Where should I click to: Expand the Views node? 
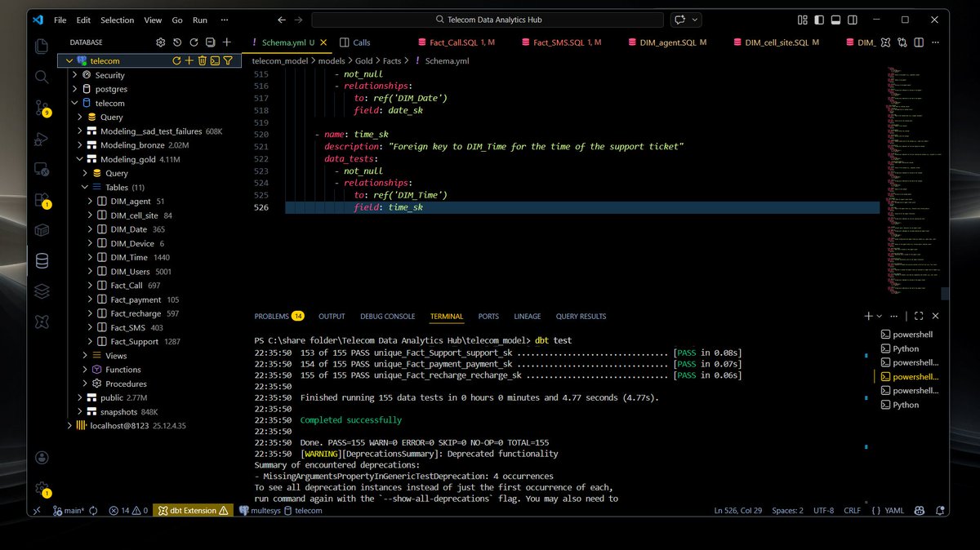(86, 356)
